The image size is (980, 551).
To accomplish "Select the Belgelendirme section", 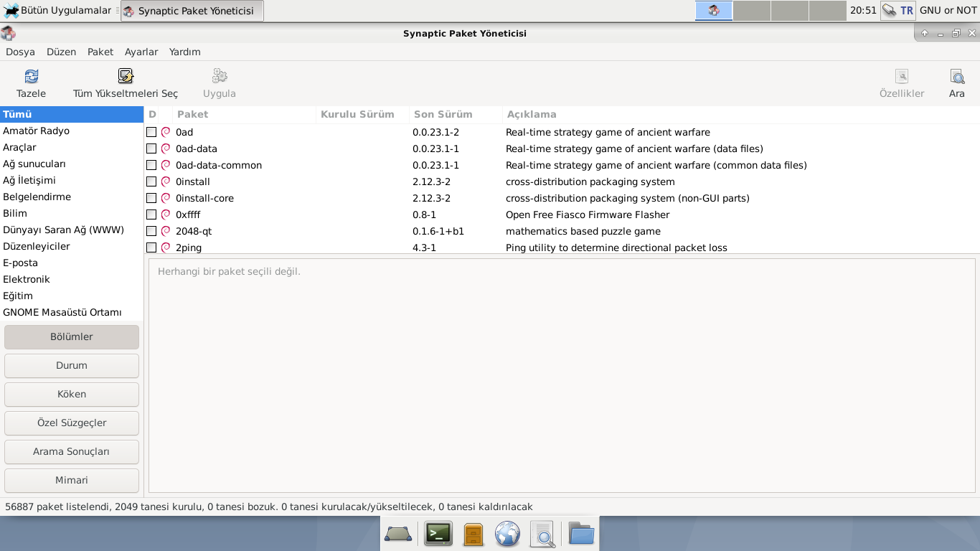I will point(72,197).
